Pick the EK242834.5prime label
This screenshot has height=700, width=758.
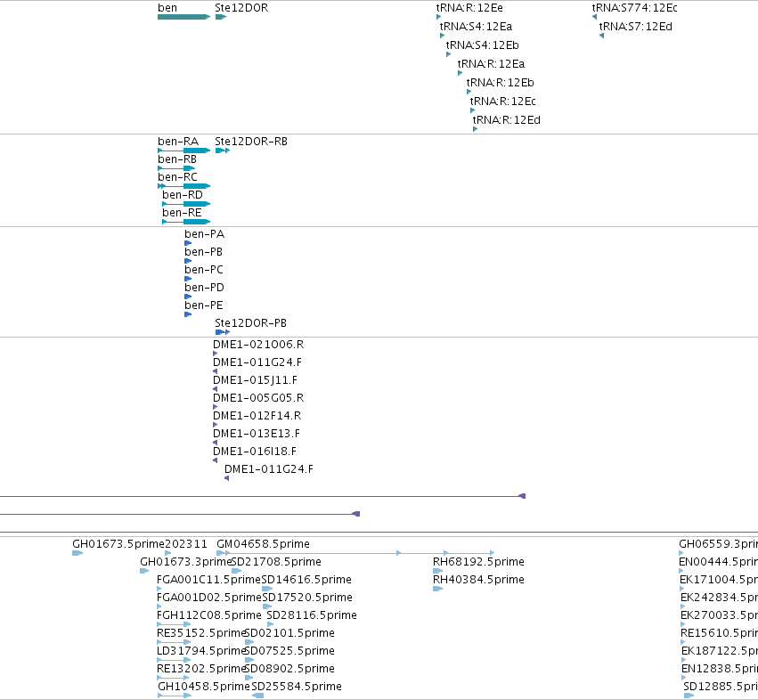click(x=719, y=598)
